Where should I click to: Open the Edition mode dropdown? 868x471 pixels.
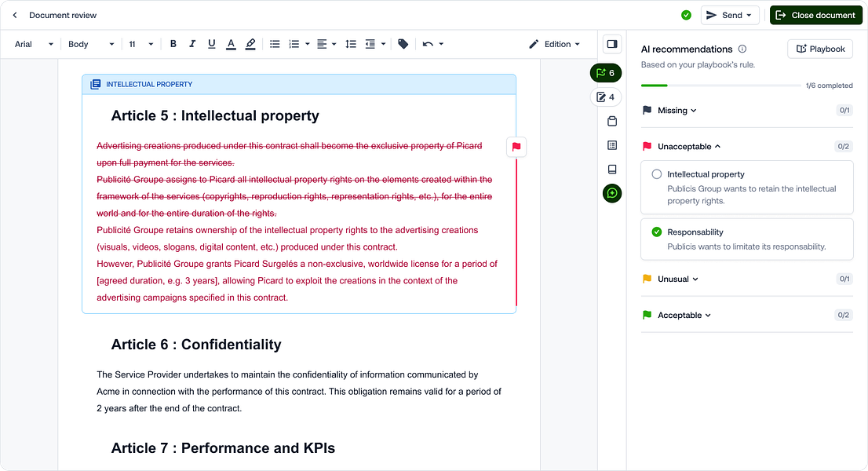coord(554,44)
